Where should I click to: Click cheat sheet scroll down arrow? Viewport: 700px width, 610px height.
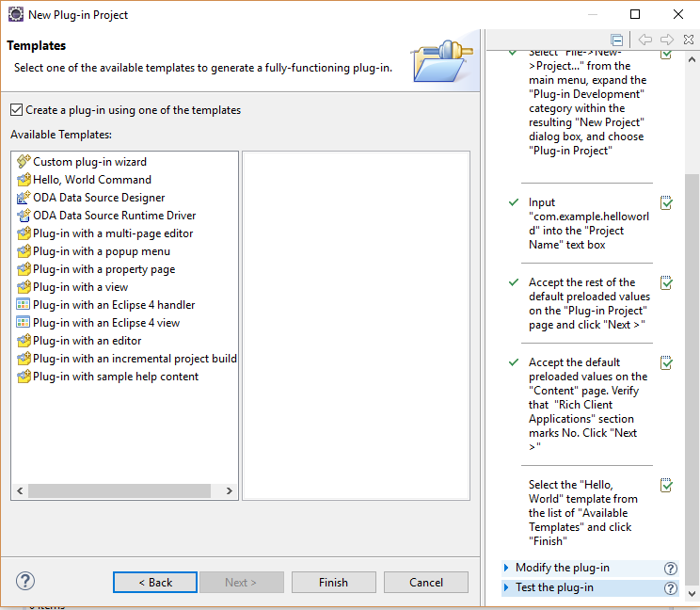pyautogui.click(x=692, y=593)
